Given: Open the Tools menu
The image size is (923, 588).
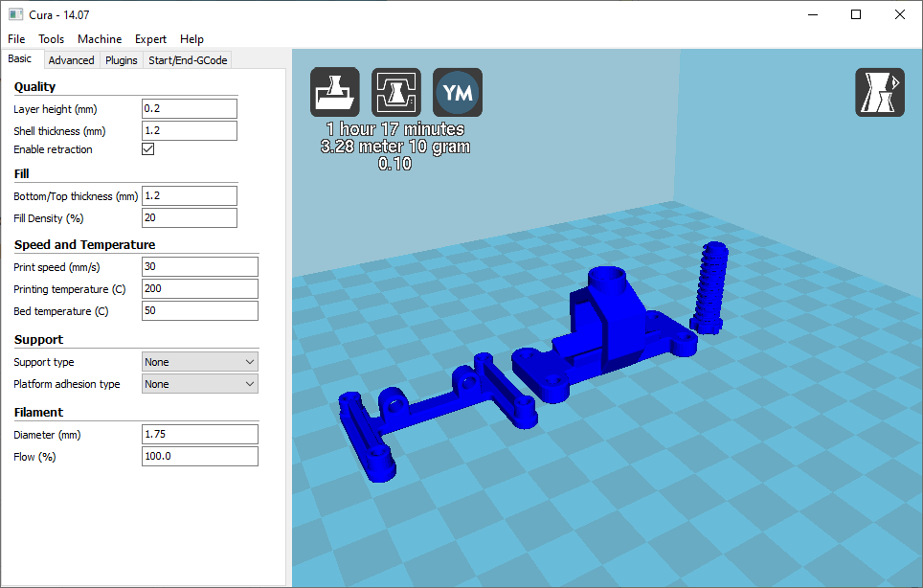Looking at the screenshot, I should [x=51, y=39].
